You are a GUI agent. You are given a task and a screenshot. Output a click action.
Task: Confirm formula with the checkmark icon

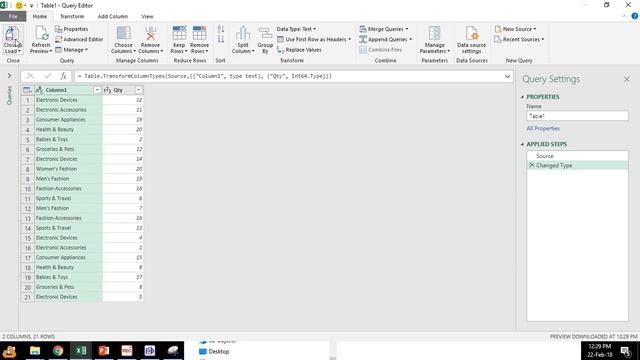[x=48, y=76]
